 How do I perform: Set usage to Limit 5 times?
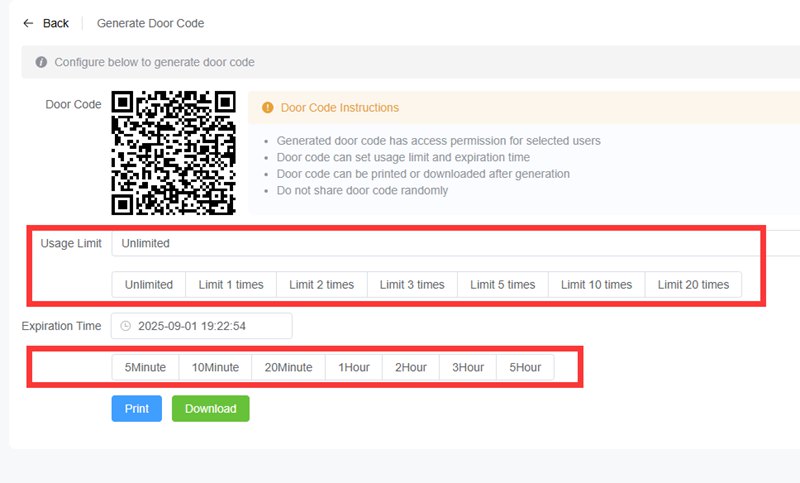[x=503, y=285]
